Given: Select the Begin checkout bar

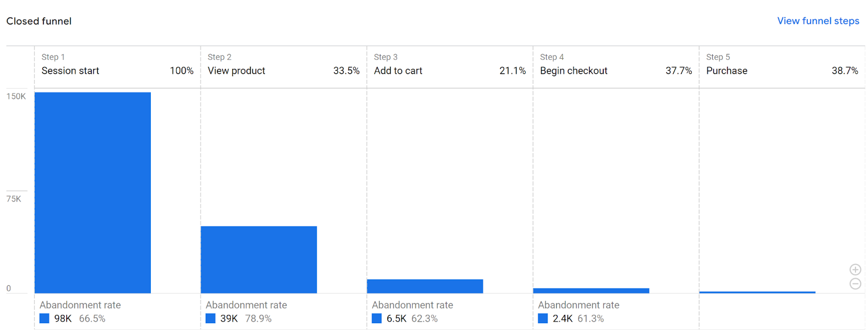Looking at the screenshot, I should coord(591,291).
